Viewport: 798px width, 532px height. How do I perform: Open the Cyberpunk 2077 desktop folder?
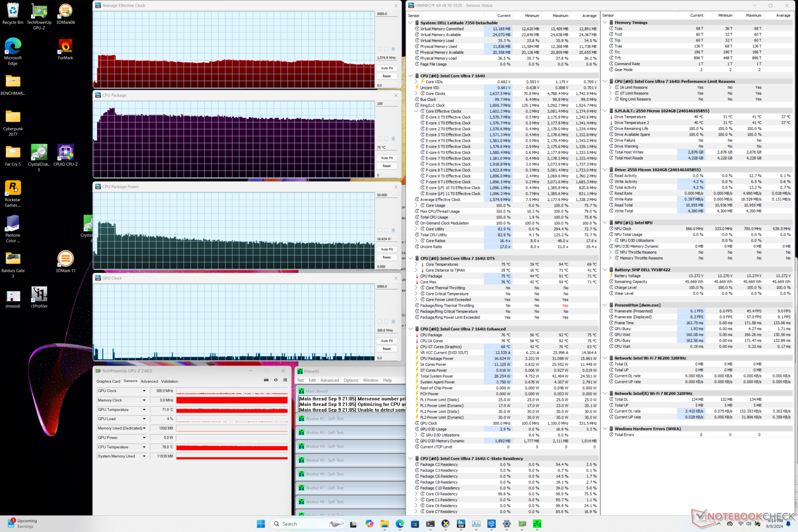(13, 123)
